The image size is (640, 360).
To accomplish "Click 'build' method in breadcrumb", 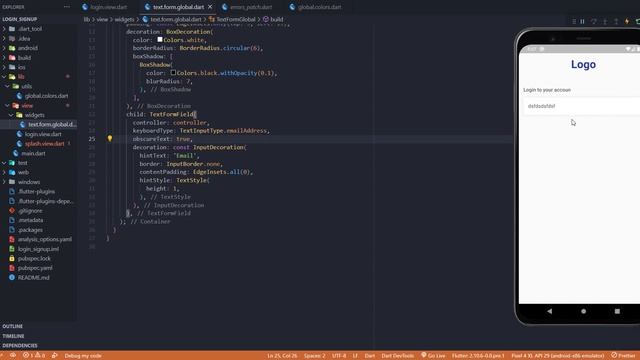I will click(273, 19).
